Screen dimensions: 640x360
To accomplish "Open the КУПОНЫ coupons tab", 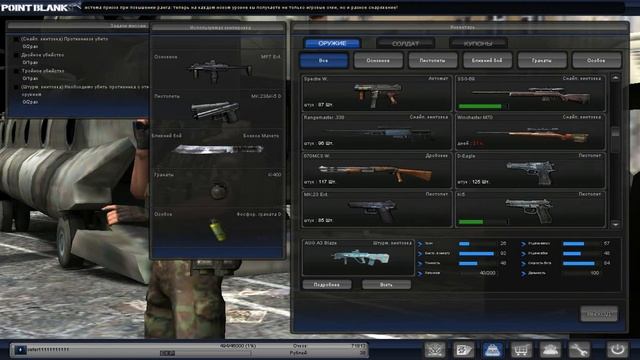I will (478, 43).
